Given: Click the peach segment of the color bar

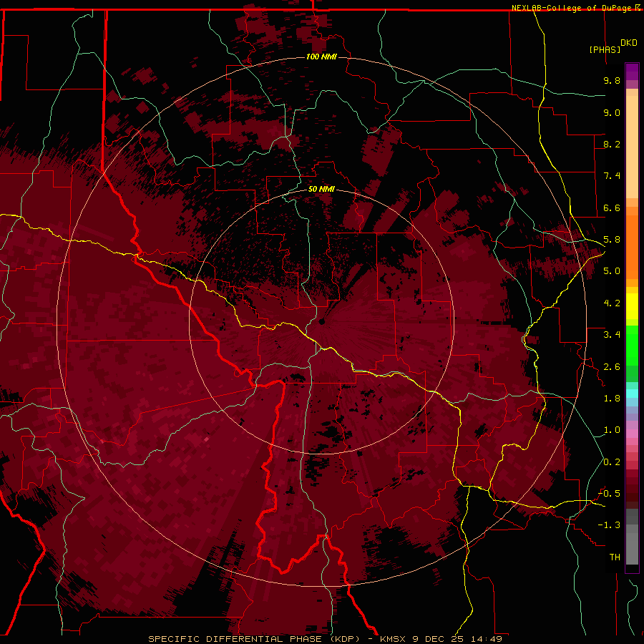Looking at the screenshot, I should click(x=632, y=147).
